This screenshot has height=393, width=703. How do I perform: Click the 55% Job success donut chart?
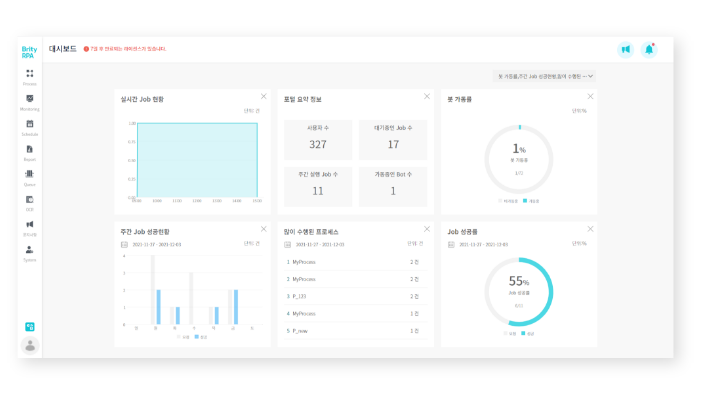pos(519,292)
